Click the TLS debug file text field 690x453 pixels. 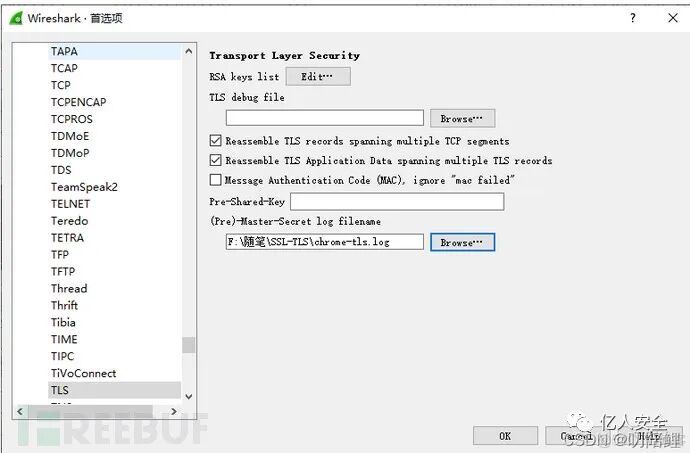coord(325,118)
